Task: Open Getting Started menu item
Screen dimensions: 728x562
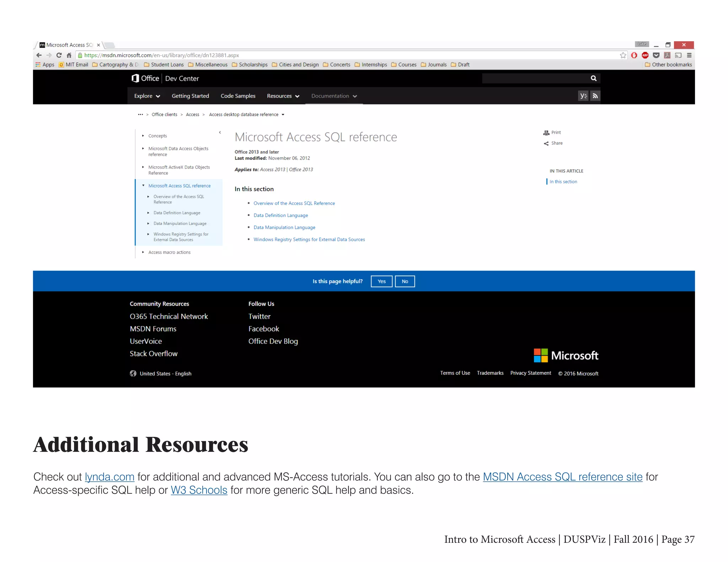Action: [x=190, y=96]
